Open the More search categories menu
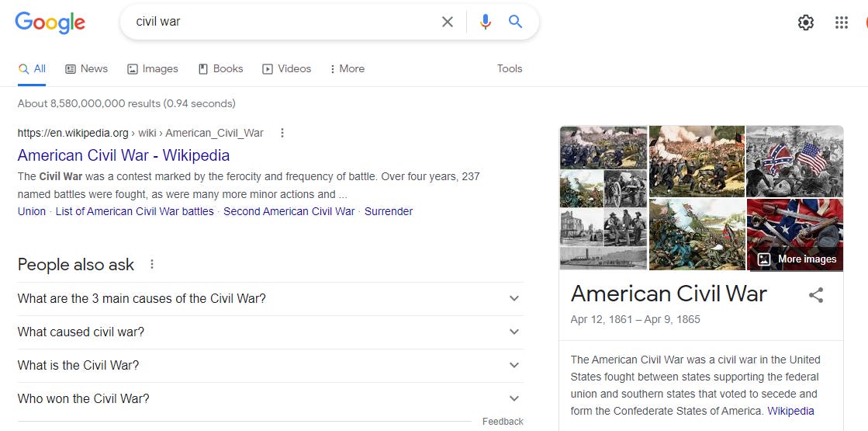The image size is (868, 431). pyautogui.click(x=347, y=68)
